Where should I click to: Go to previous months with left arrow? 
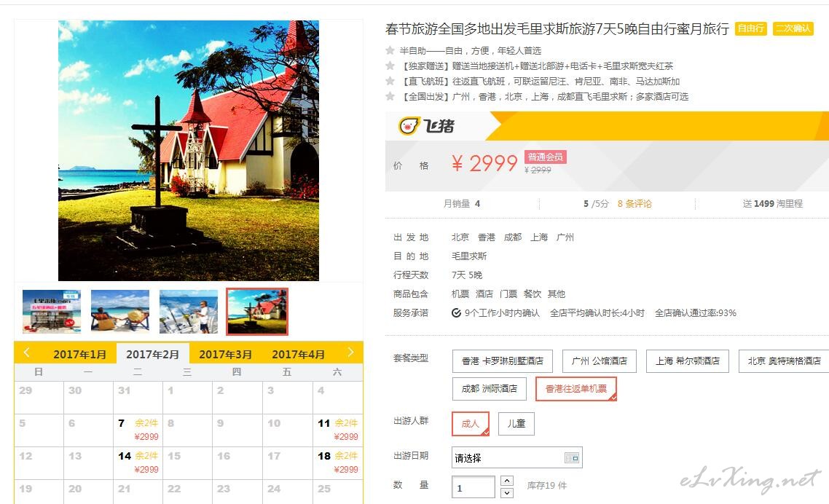click(x=26, y=353)
